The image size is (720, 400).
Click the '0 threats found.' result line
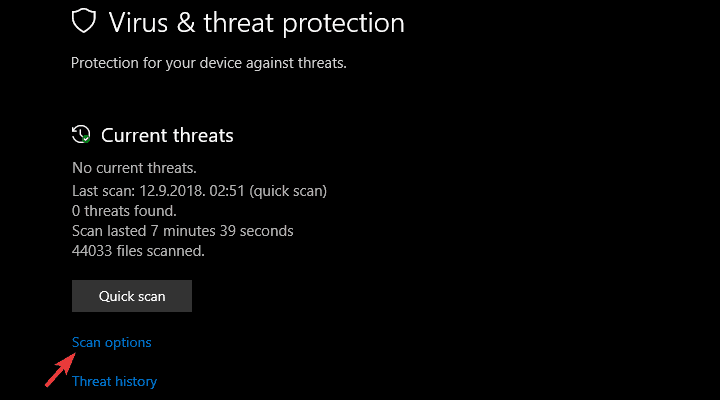(124, 210)
